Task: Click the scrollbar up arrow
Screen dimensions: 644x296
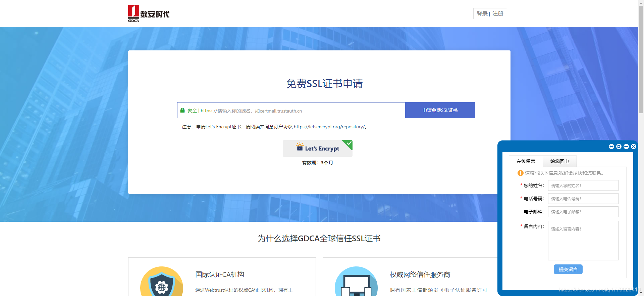Action: pyautogui.click(x=641, y=2)
